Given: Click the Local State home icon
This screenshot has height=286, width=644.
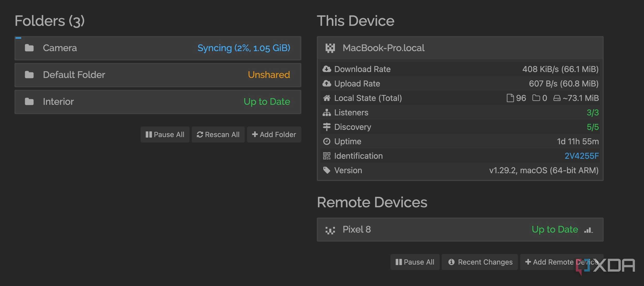Looking at the screenshot, I should click(x=327, y=98).
